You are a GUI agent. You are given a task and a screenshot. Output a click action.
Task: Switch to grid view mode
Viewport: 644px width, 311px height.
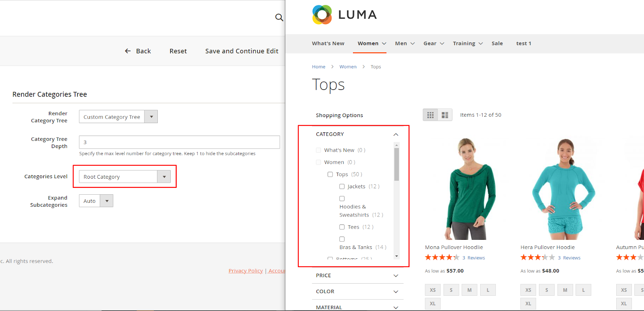coord(430,115)
